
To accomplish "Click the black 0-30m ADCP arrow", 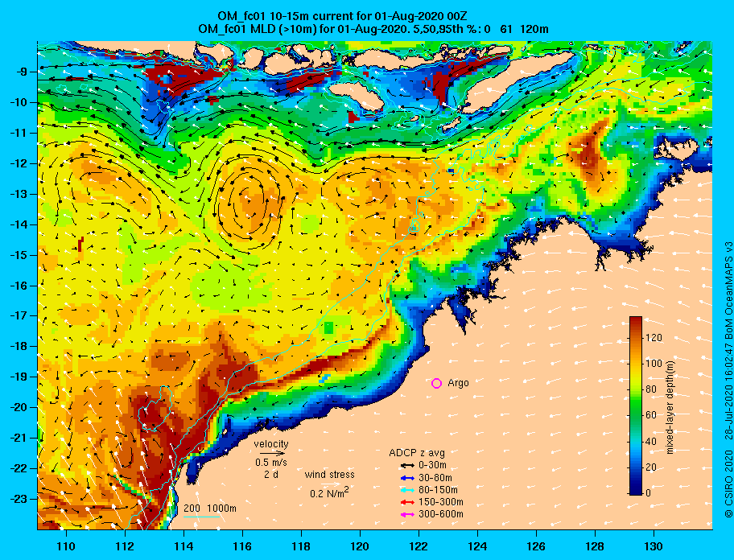I will click(x=407, y=466).
